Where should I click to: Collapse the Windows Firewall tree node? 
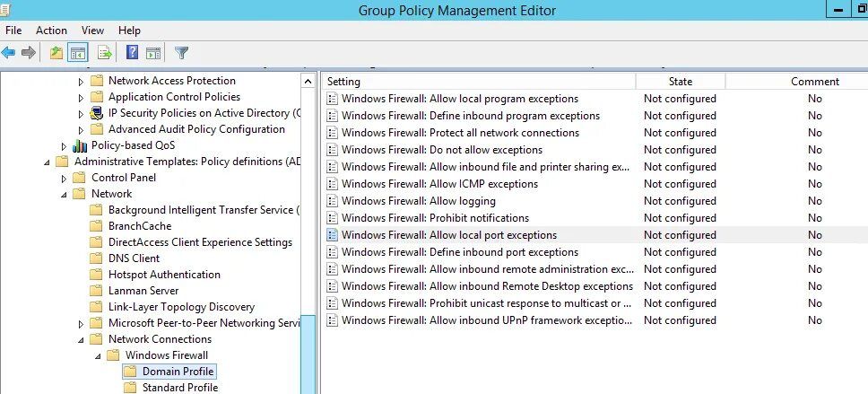[x=98, y=355]
